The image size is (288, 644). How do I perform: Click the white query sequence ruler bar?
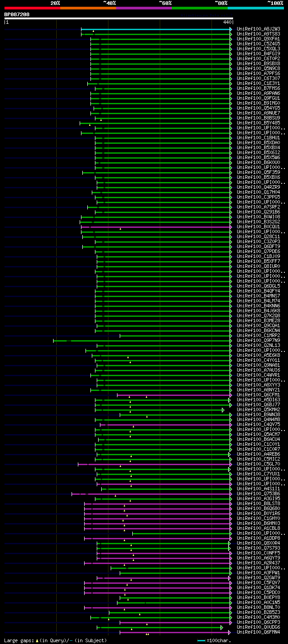coord(119,18)
